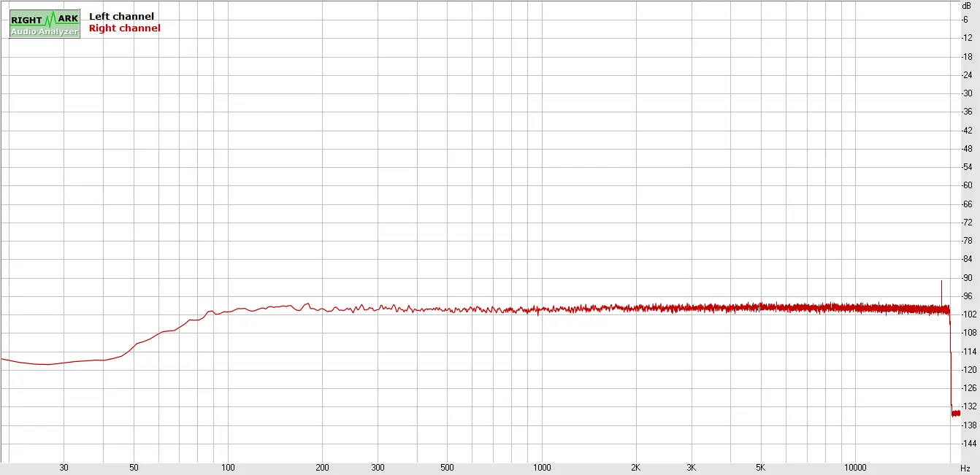Click the dB unit label on vertical axis
980x475 pixels.
[966, 5]
